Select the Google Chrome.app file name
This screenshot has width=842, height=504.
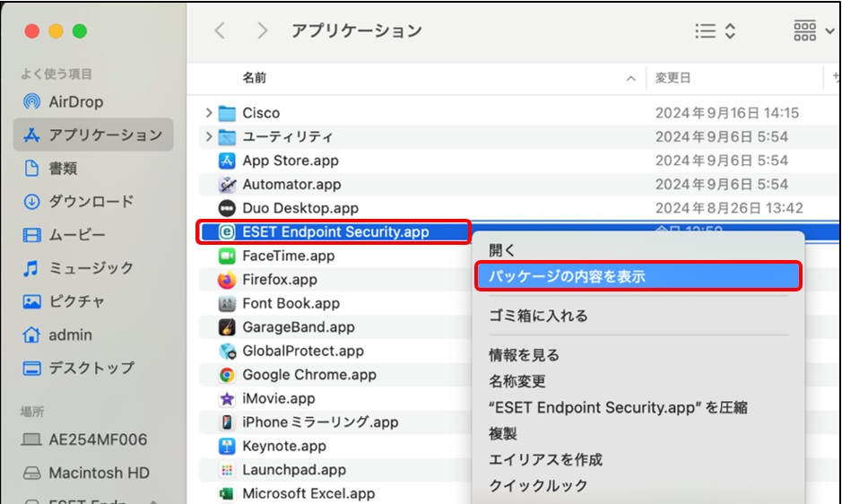coord(309,375)
